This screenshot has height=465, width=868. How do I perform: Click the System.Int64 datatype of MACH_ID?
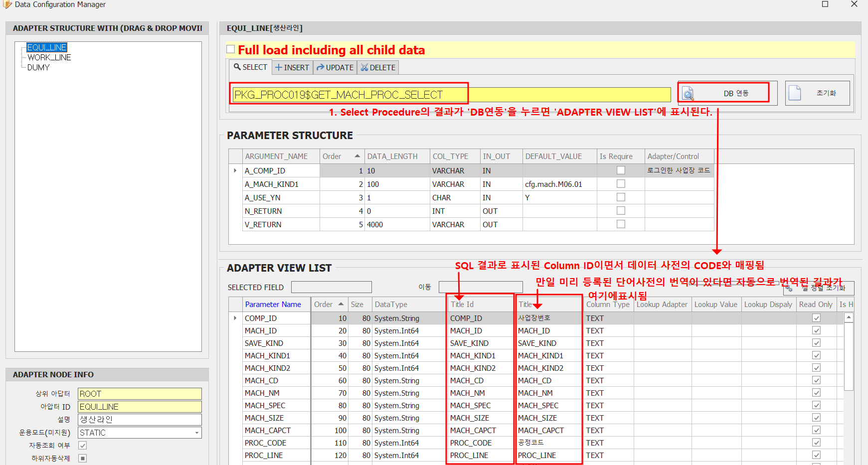pyautogui.click(x=409, y=330)
